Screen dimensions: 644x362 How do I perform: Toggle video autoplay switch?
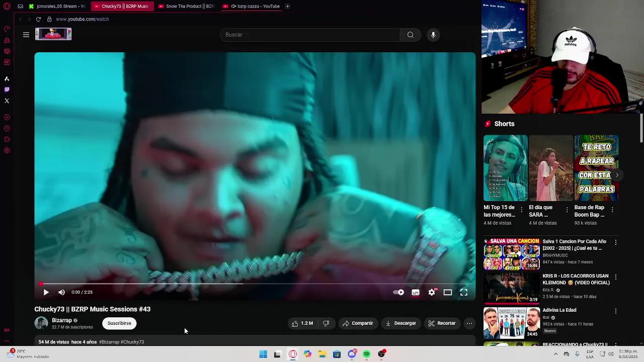coord(399,292)
